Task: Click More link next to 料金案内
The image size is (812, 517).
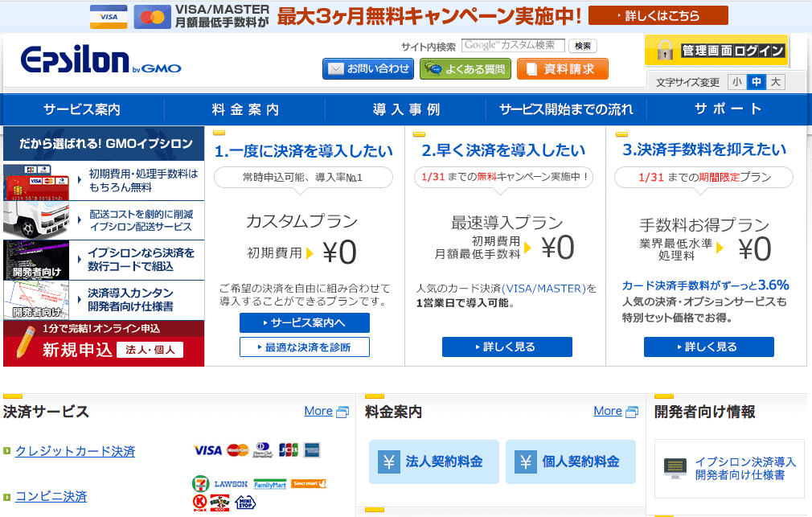Action: (x=608, y=412)
